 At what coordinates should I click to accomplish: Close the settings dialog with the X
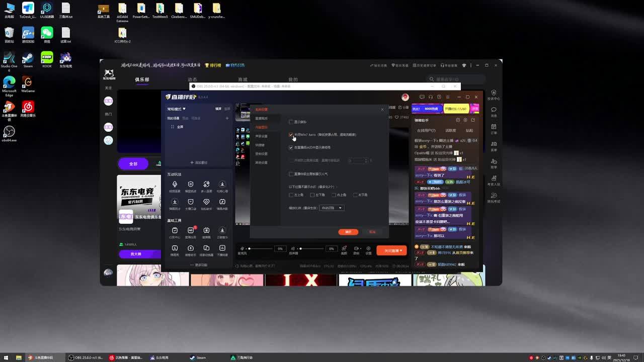(x=382, y=109)
